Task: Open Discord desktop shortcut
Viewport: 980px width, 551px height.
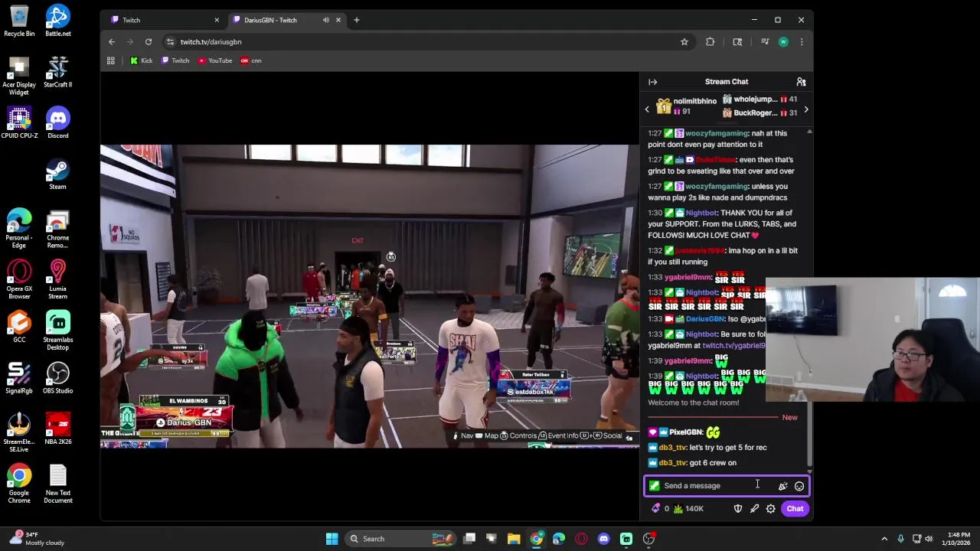Action: click(x=58, y=123)
